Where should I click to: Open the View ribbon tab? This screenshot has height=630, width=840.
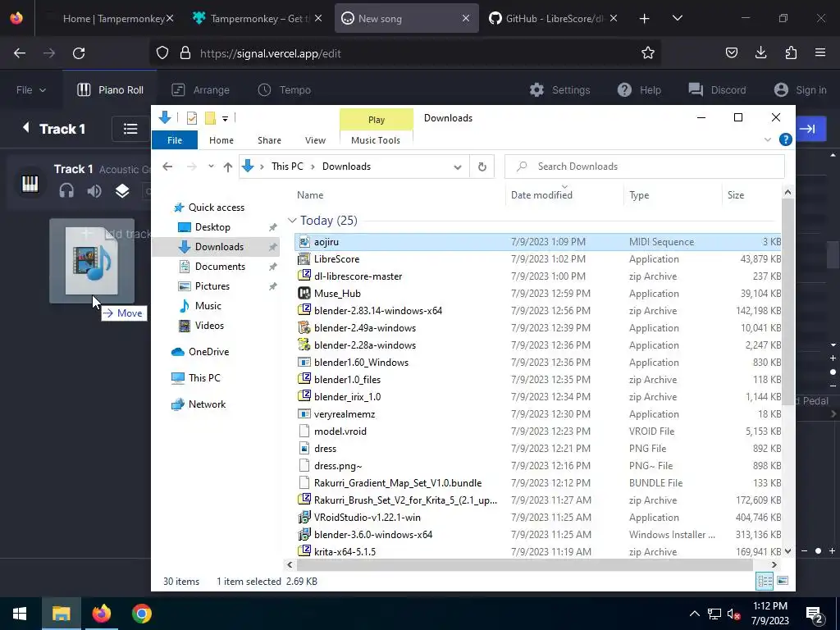pos(315,139)
